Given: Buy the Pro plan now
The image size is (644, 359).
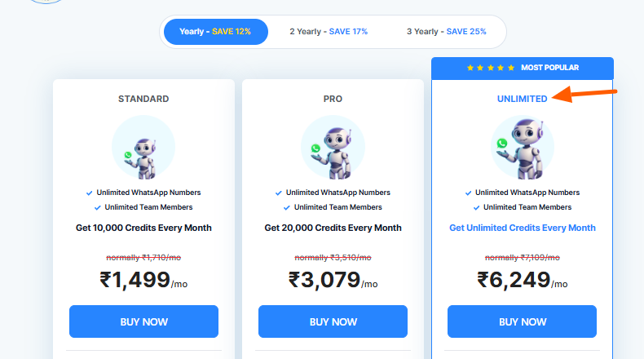Looking at the screenshot, I should (x=333, y=321).
